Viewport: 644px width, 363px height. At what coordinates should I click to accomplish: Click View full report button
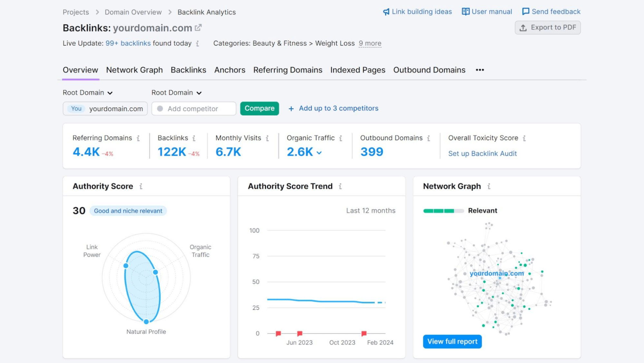(x=452, y=341)
